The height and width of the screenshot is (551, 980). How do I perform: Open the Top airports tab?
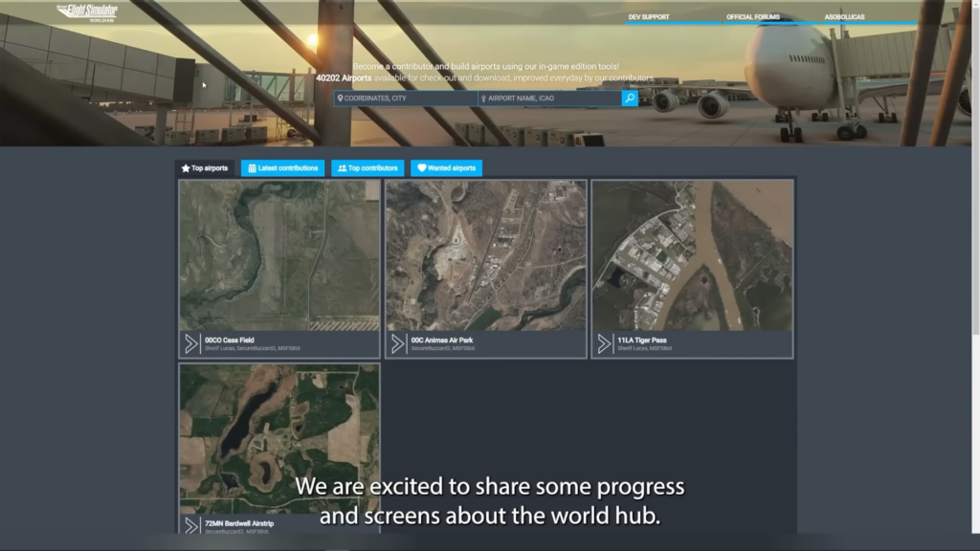205,168
